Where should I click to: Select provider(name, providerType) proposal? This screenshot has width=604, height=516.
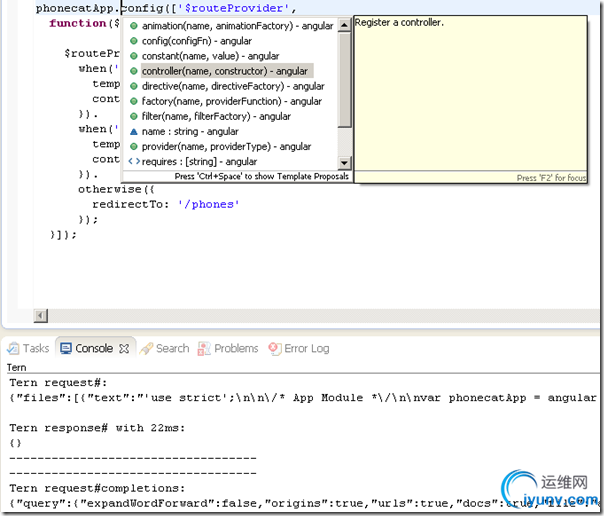click(x=226, y=146)
